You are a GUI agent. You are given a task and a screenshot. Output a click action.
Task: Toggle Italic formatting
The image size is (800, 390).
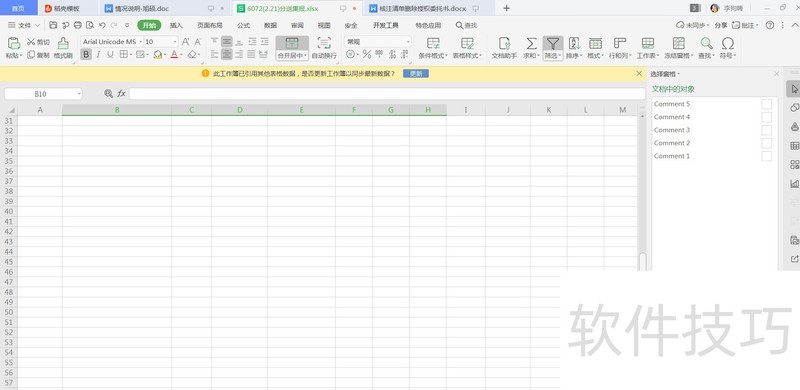coord(98,54)
